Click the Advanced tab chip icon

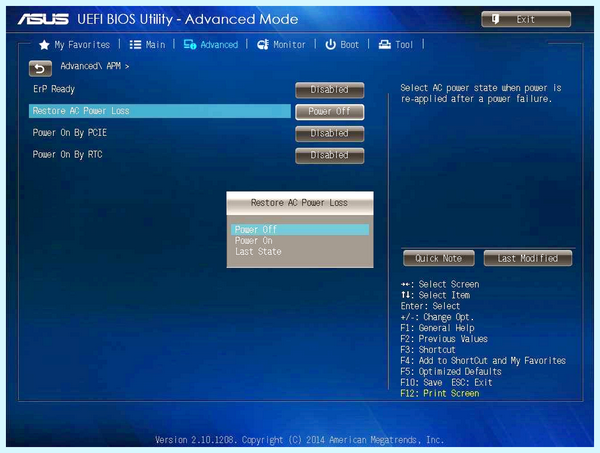click(x=190, y=45)
